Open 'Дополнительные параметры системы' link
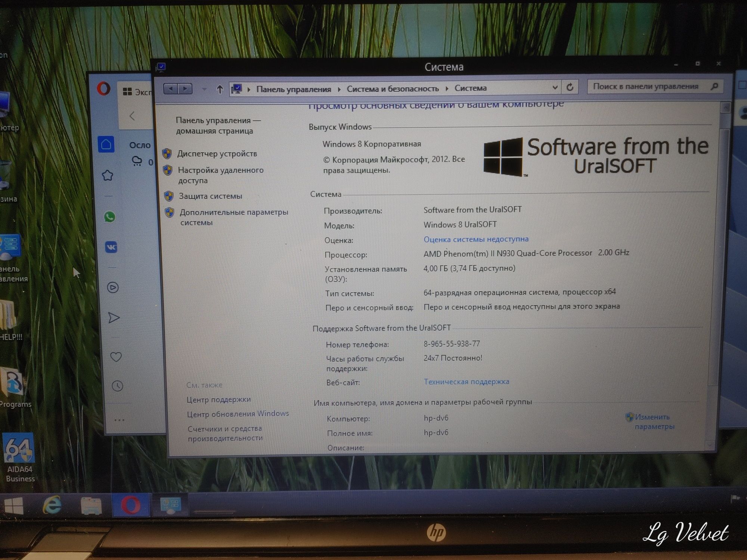This screenshot has height=560, width=747. [x=234, y=217]
